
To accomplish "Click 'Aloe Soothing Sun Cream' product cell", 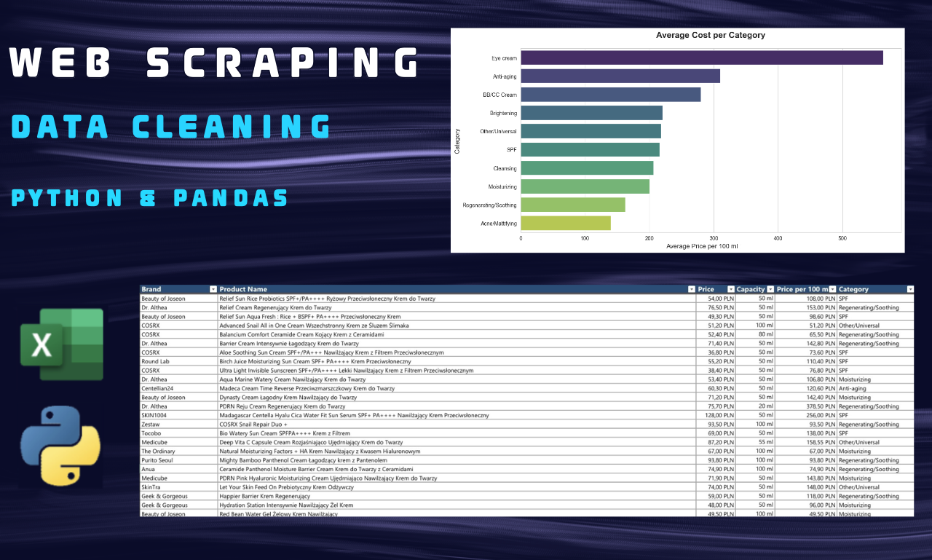I will (x=457, y=352).
